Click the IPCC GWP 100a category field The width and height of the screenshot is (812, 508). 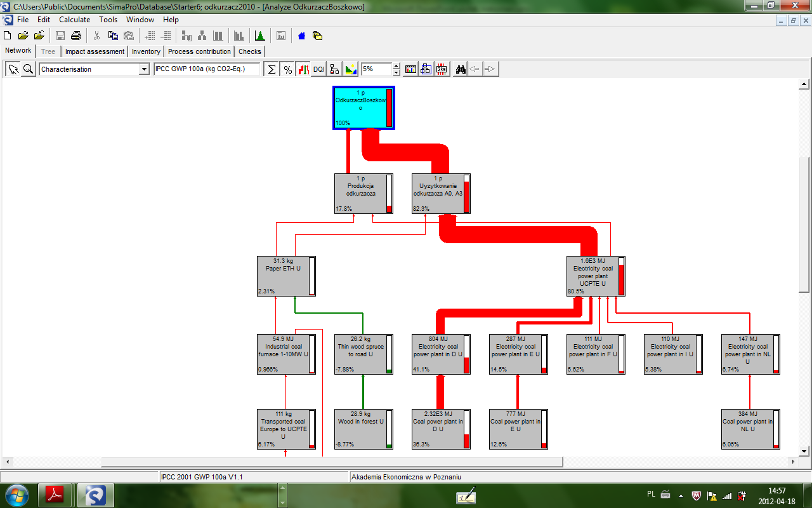(207, 69)
